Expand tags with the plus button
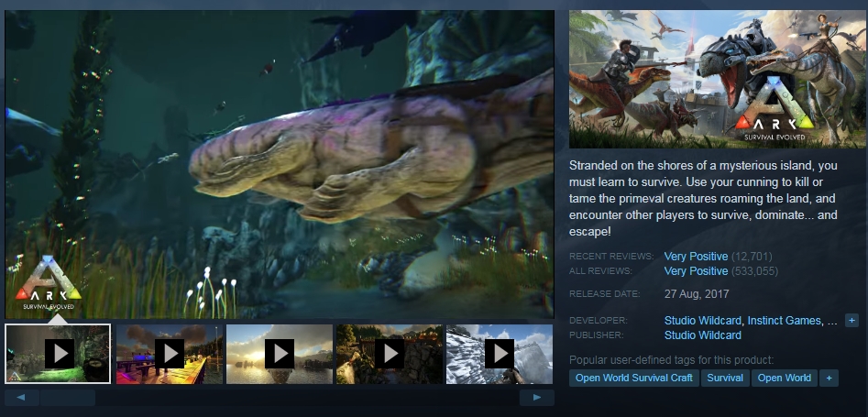 click(829, 379)
